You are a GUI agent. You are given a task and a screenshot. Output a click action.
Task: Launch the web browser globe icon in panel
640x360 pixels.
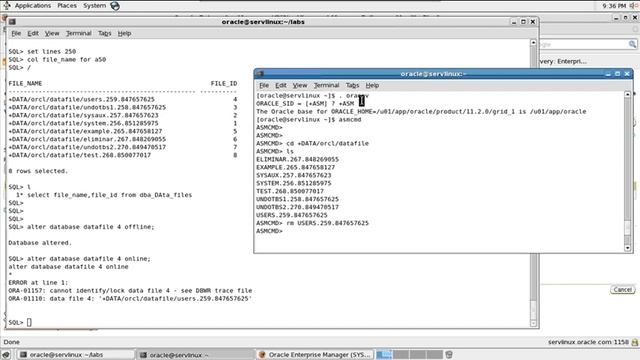click(x=115, y=6)
